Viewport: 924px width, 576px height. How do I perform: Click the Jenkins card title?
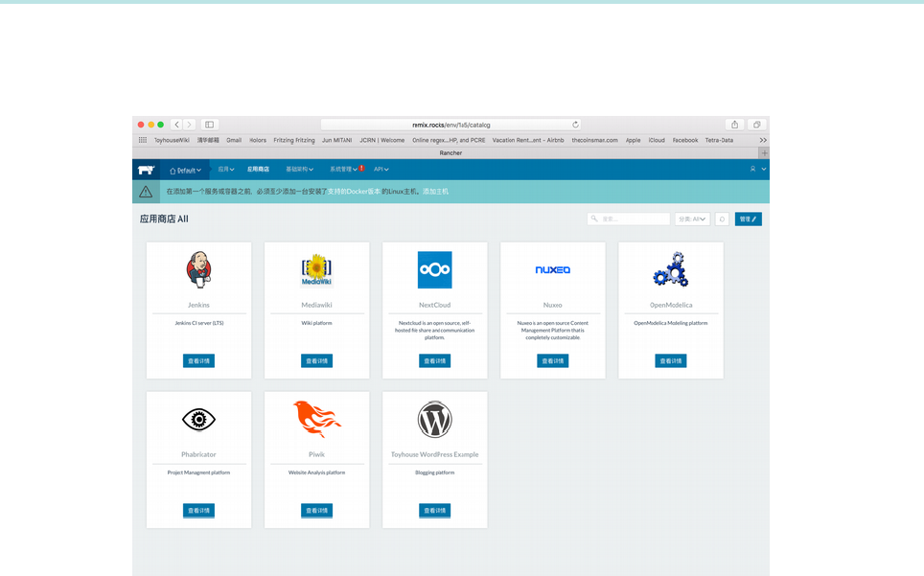198,305
